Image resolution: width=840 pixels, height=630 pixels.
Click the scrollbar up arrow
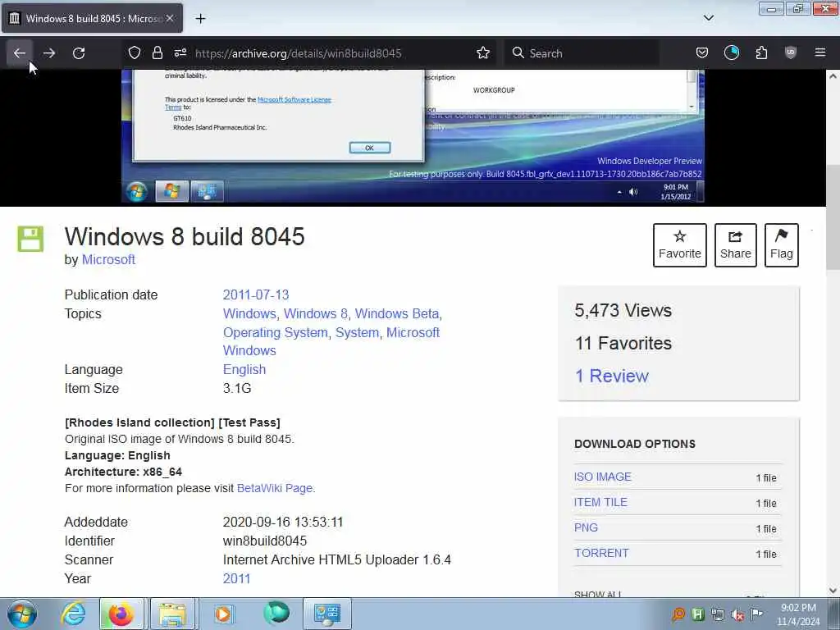point(833,76)
